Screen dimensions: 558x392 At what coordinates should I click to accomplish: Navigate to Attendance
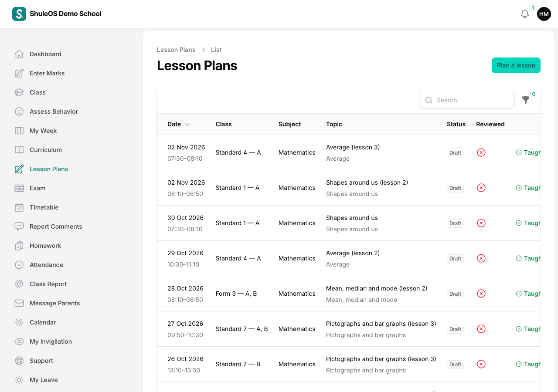pyautogui.click(x=46, y=265)
